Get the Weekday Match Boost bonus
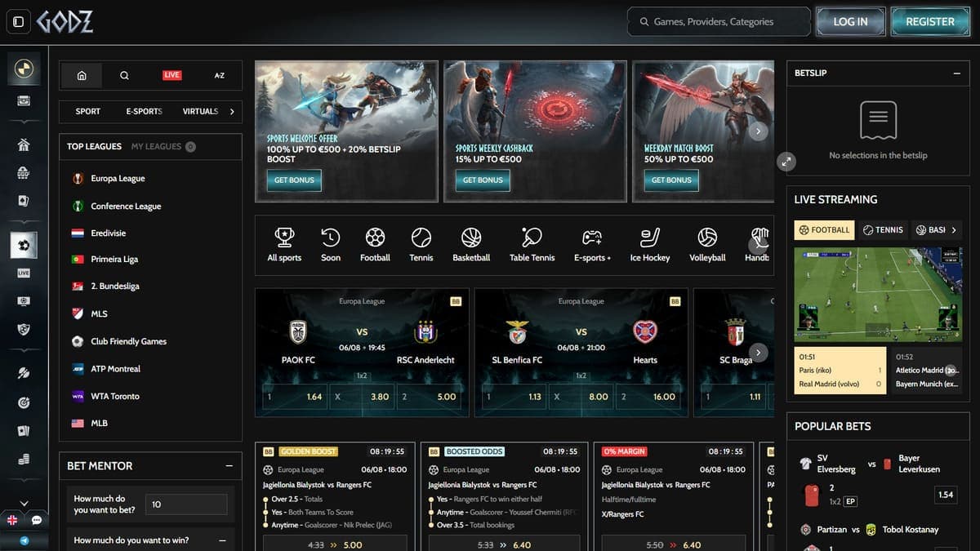The width and height of the screenshot is (980, 551). pos(671,180)
